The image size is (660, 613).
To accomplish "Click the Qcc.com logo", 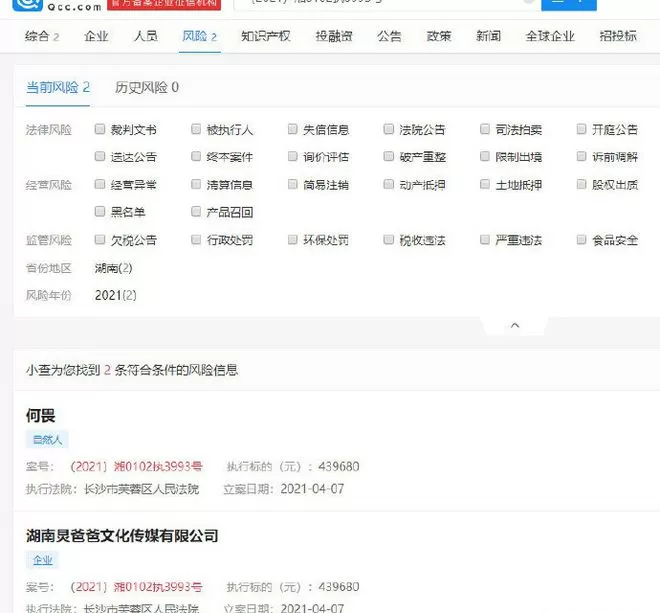I will pos(57,5).
